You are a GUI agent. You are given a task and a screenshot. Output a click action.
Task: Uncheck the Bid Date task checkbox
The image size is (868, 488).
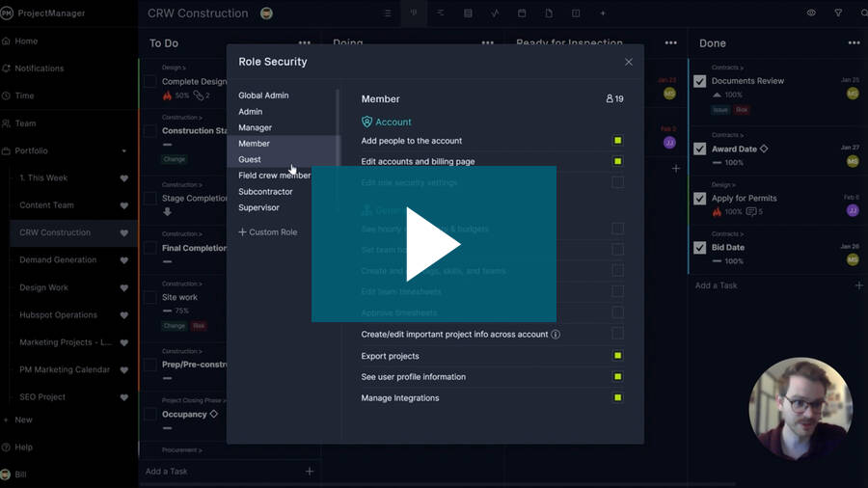click(x=700, y=247)
